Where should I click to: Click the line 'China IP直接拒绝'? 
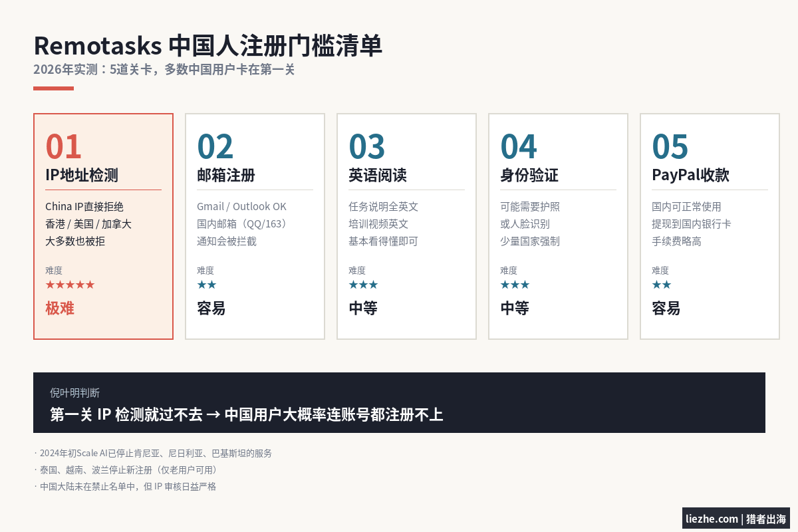click(84, 207)
